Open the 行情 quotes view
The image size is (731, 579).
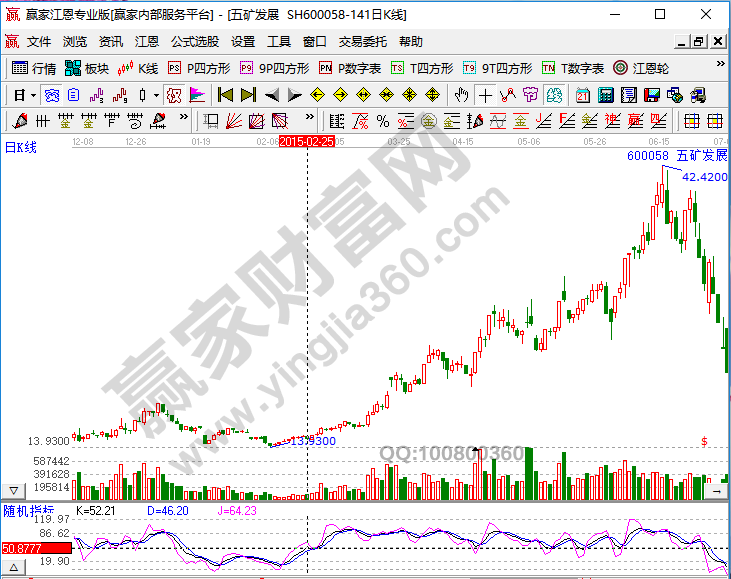tap(34, 69)
